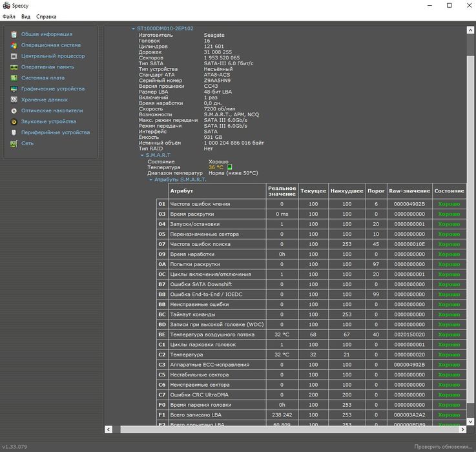Select row Нестабильные сектора
476x452 pixels.
pyautogui.click(x=311, y=375)
